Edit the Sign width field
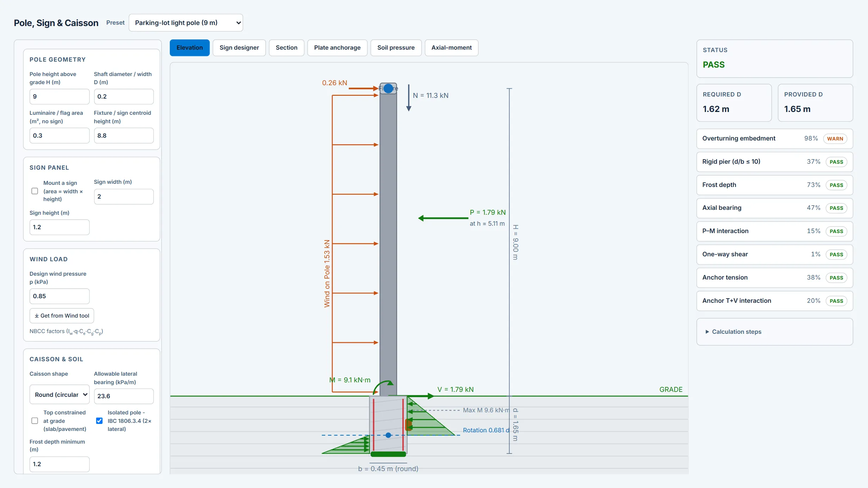The image size is (868, 488). click(x=124, y=196)
